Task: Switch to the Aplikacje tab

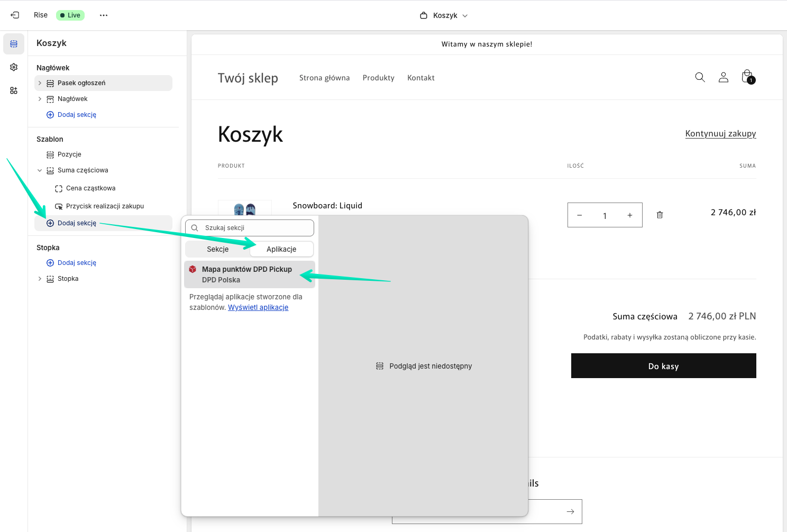Action: click(281, 249)
